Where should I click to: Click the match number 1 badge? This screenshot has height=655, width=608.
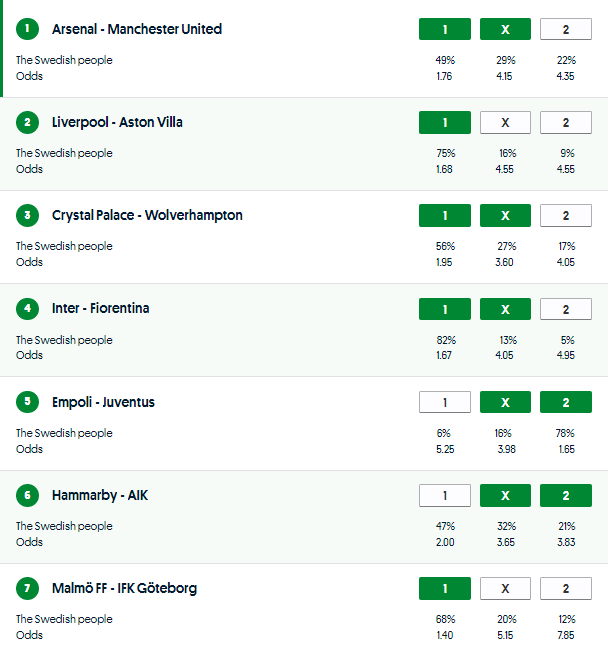point(27,29)
